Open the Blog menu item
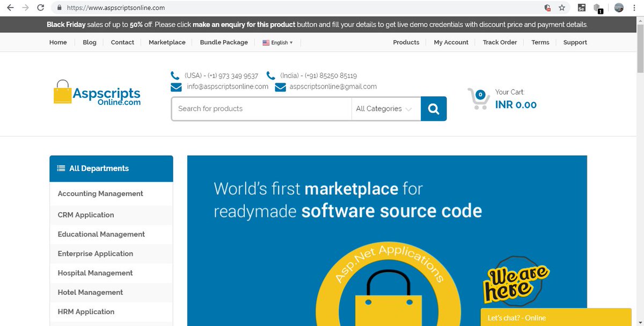This screenshot has width=644, height=326. point(90,42)
